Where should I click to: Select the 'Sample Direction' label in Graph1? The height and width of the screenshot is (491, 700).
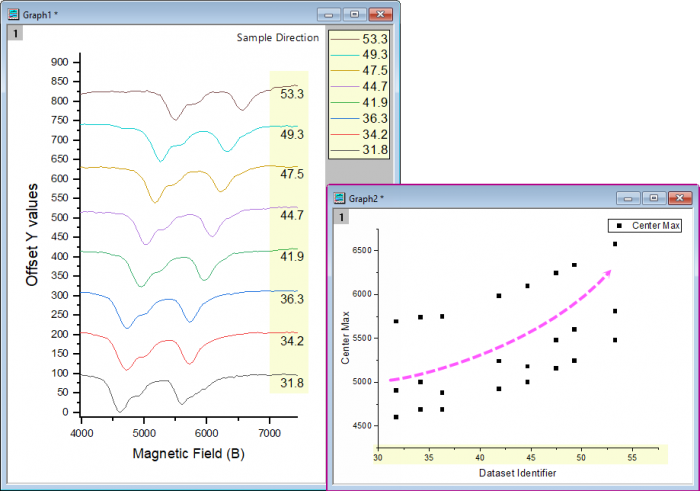278,37
